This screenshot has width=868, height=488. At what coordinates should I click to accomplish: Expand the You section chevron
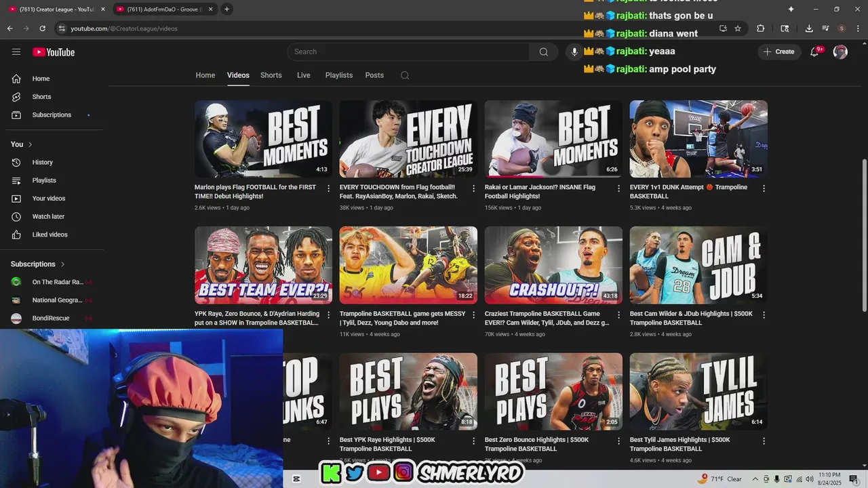(x=30, y=144)
